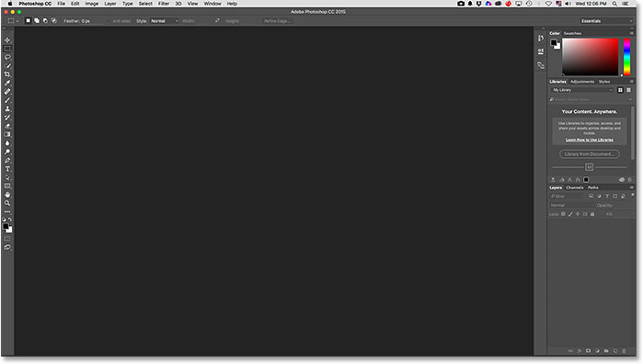The image size is (643, 364).
Task: Select the Clone Stamp tool
Action: coord(7,109)
